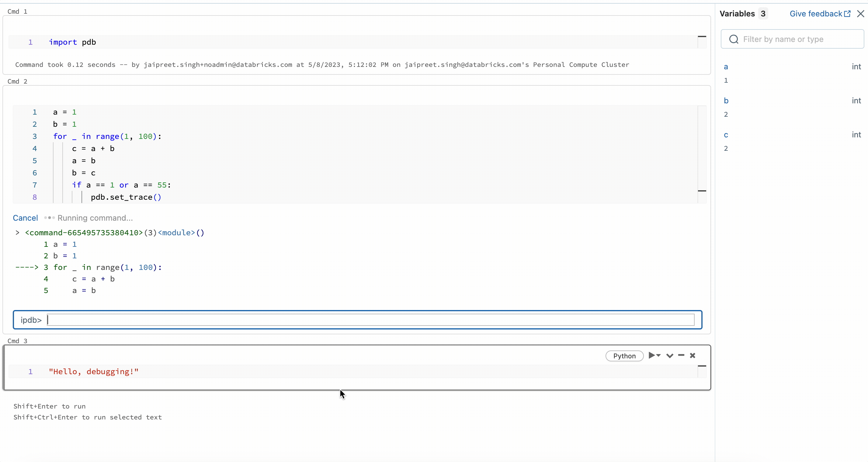
Task: Click the Cancel button to stop execution
Action: [x=25, y=218]
